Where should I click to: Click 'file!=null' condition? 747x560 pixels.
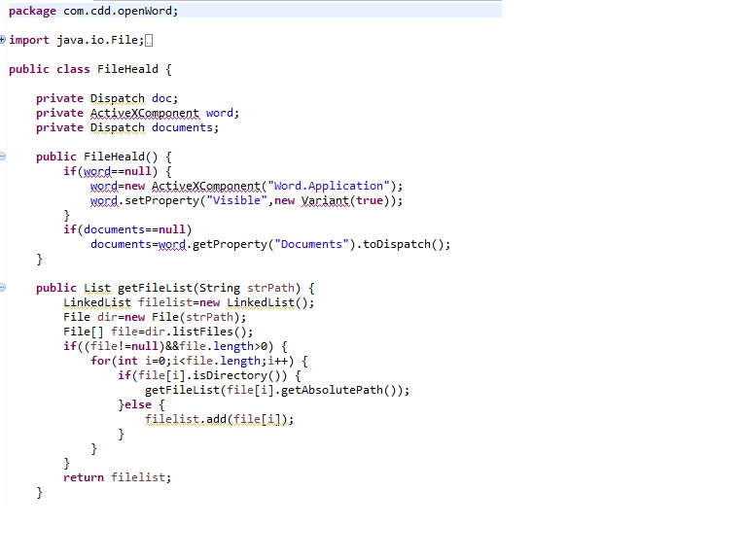coord(124,346)
